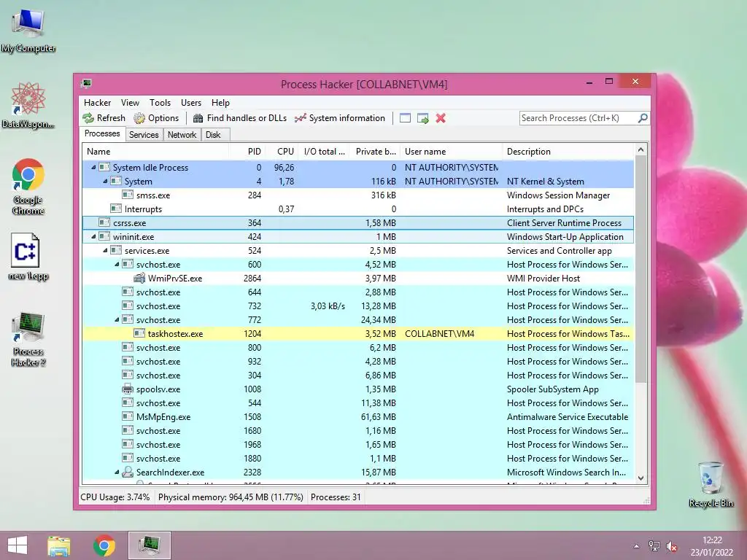Open Chrome from the taskbar
747x560 pixels.
click(104, 545)
